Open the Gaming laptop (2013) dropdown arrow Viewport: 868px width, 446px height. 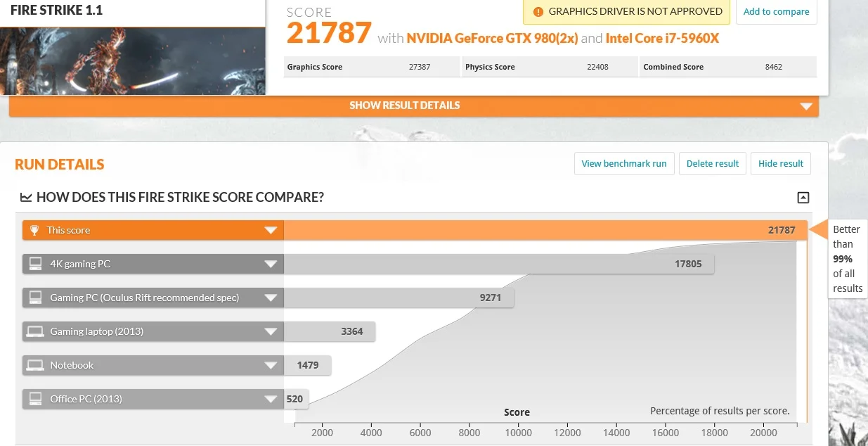tap(271, 332)
